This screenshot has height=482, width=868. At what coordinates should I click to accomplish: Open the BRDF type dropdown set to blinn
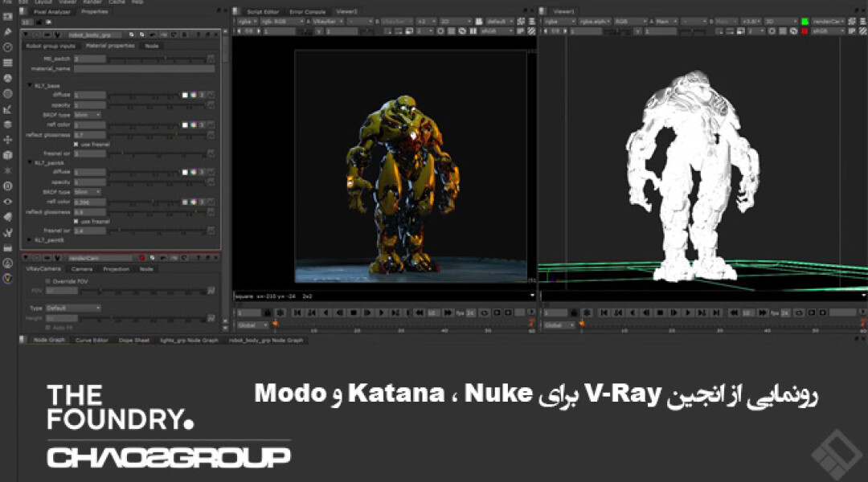[88, 115]
